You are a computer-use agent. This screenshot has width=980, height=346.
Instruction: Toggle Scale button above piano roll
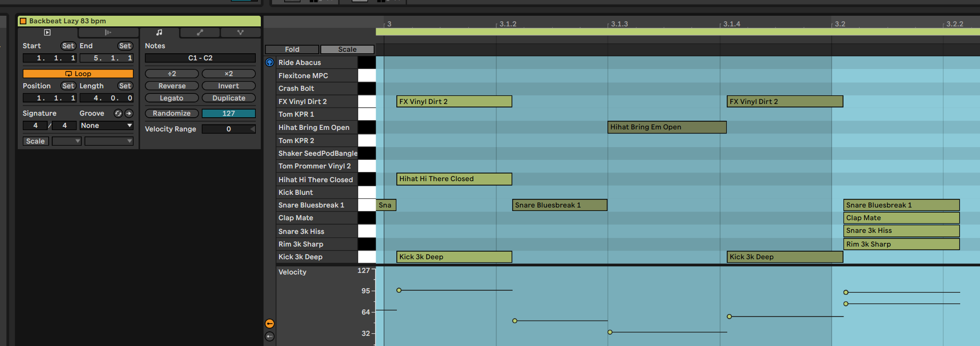[347, 49]
